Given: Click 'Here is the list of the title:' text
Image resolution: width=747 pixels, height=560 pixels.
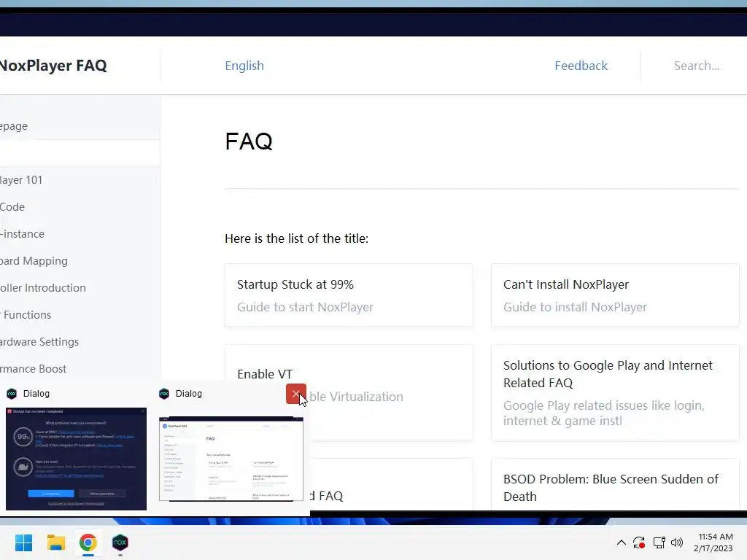Looking at the screenshot, I should point(296,238).
